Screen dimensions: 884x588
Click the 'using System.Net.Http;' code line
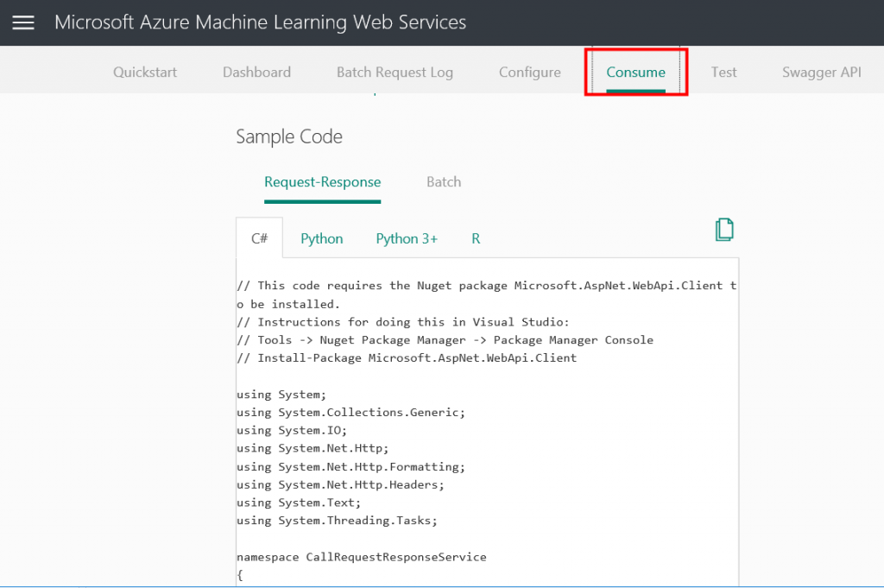pyautogui.click(x=313, y=448)
